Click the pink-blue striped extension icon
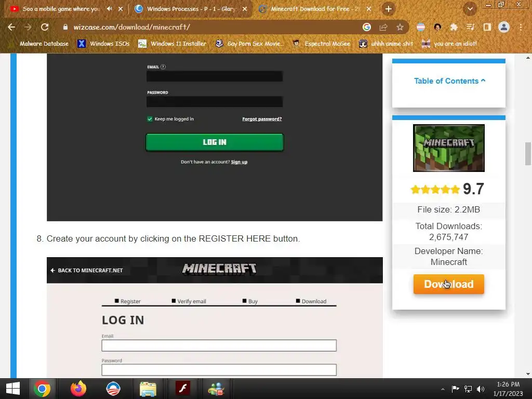This screenshot has height=399, width=532. (x=421, y=27)
